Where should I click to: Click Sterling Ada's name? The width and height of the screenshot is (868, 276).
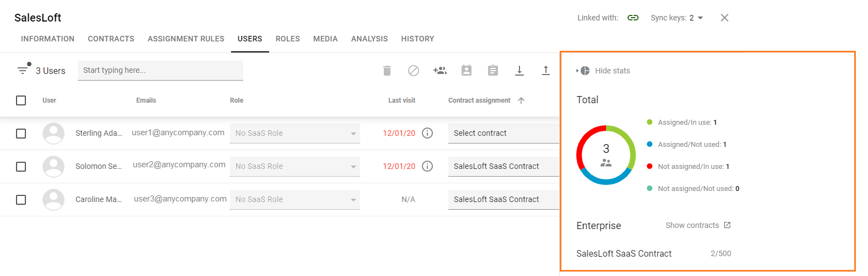pos(99,133)
